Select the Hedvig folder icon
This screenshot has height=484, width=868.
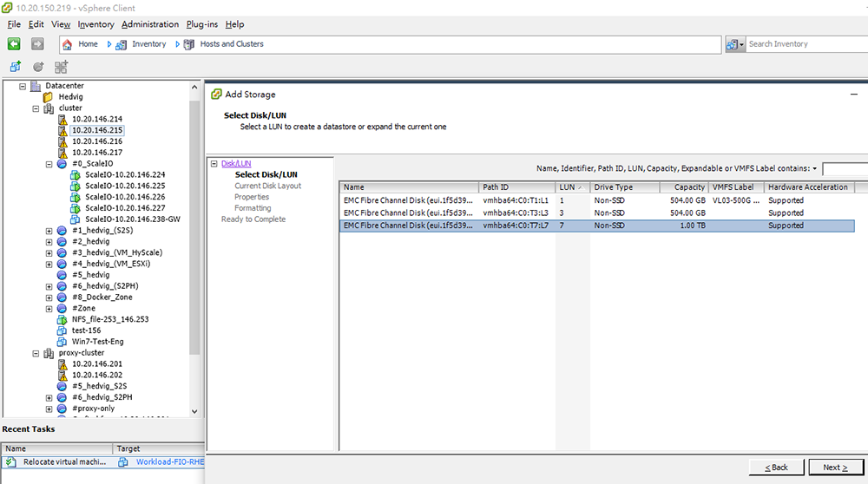(x=49, y=97)
